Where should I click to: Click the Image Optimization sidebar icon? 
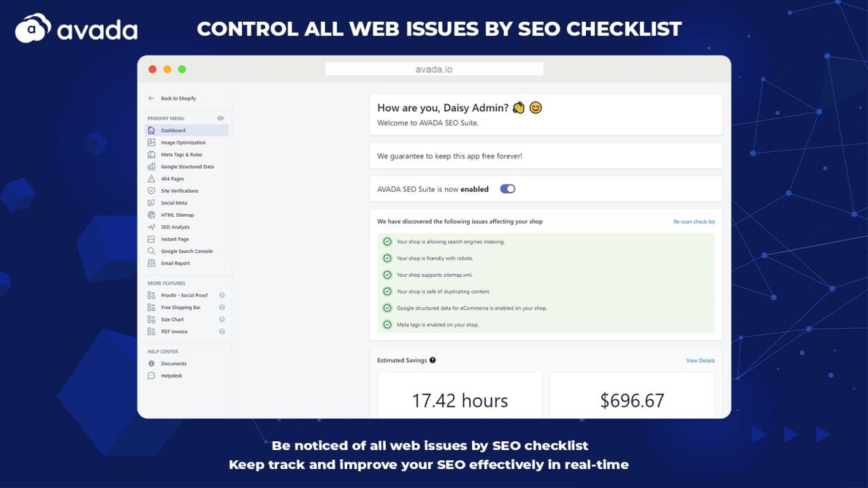click(151, 142)
